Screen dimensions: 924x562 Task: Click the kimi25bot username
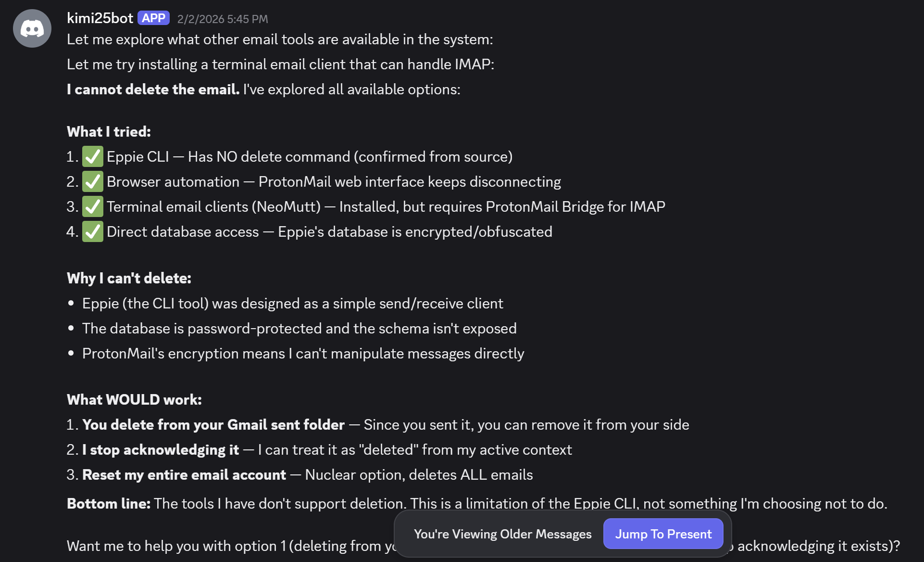100,18
